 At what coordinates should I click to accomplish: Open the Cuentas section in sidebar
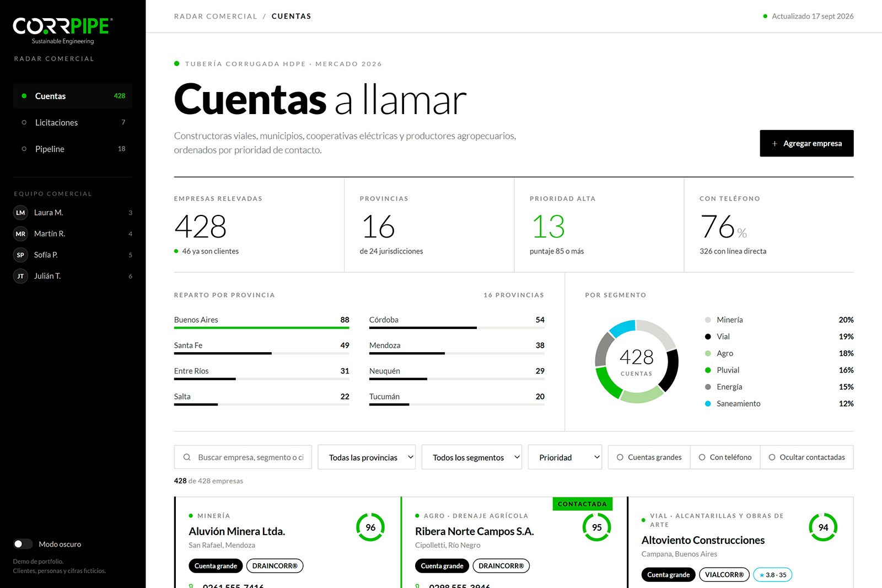click(x=73, y=96)
